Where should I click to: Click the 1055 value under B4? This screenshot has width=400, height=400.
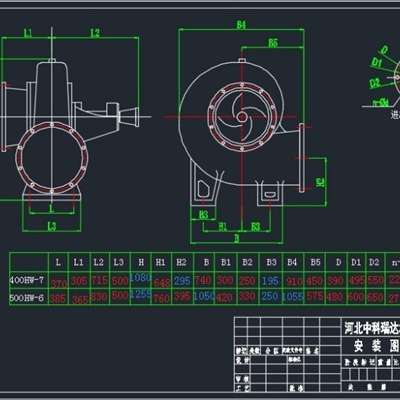tap(293, 297)
